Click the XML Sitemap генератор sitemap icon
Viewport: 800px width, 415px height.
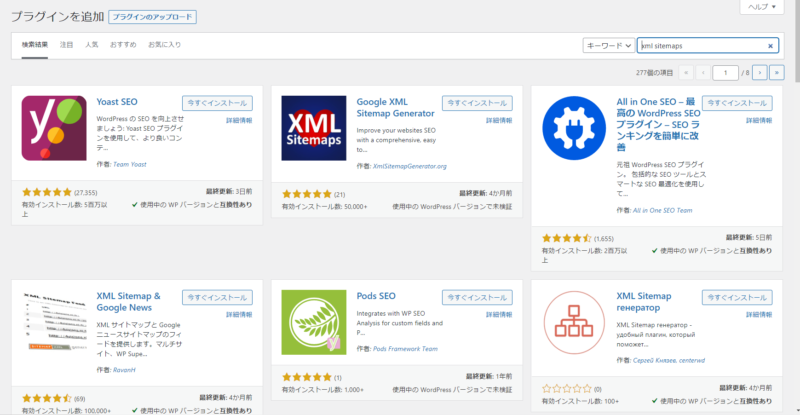[574, 322]
